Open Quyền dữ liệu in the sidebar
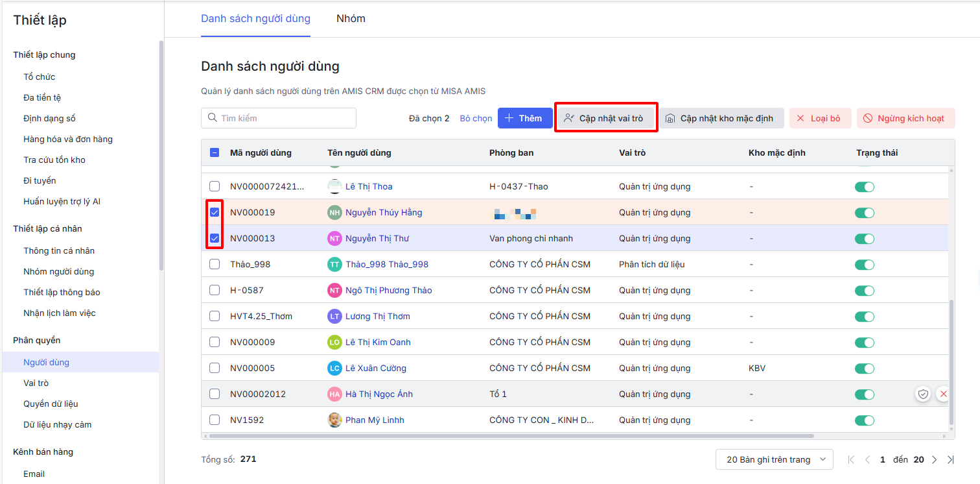 [x=51, y=404]
